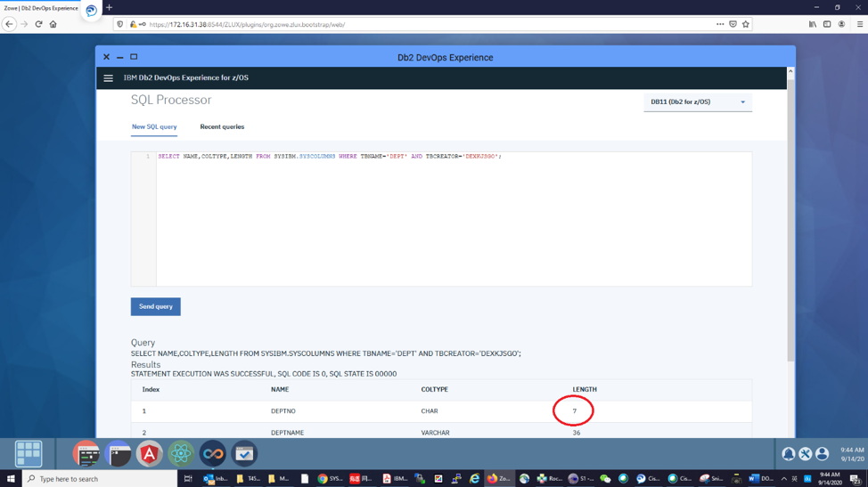Open Zowe user profile icon
The width and height of the screenshot is (868, 487).
click(822, 454)
